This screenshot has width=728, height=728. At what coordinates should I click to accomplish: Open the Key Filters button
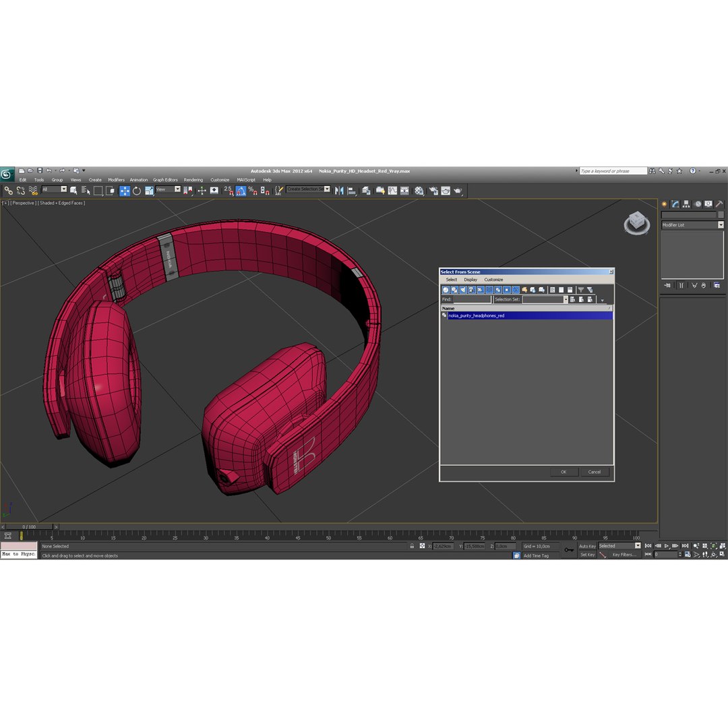(x=624, y=554)
